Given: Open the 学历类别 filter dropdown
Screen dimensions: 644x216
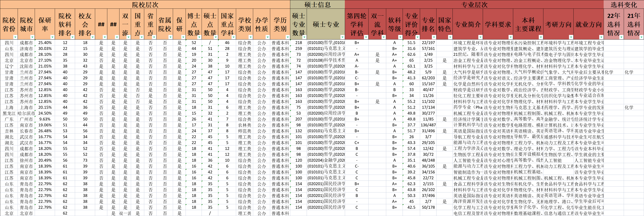Looking at the screenshot, I should pyautogui.click(x=287, y=37).
